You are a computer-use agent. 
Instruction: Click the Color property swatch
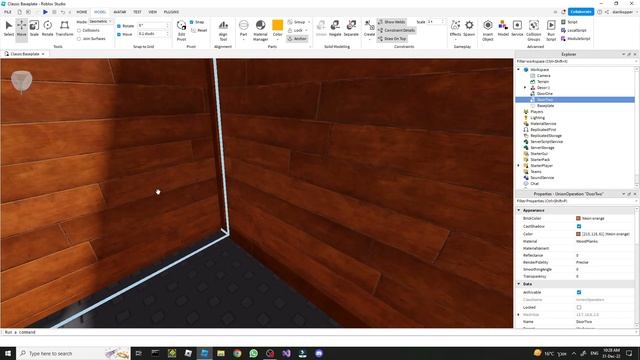pos(578,234)
